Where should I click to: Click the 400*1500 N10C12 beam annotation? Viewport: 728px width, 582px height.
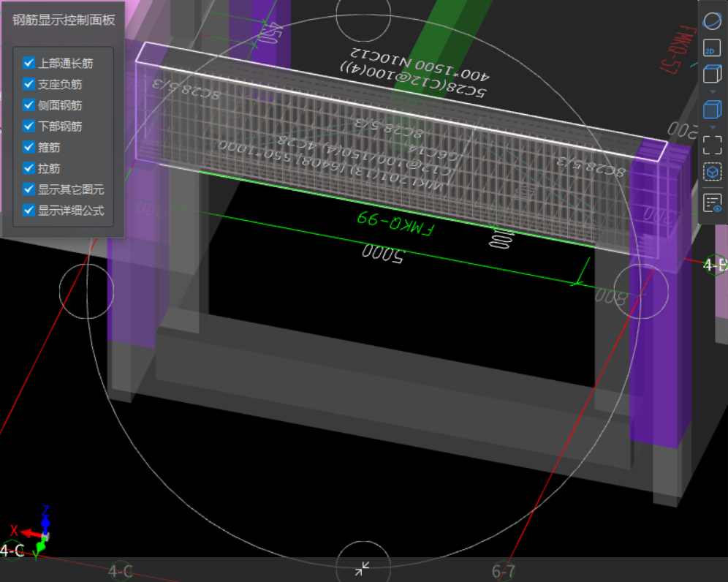click(x=420, y=64)
